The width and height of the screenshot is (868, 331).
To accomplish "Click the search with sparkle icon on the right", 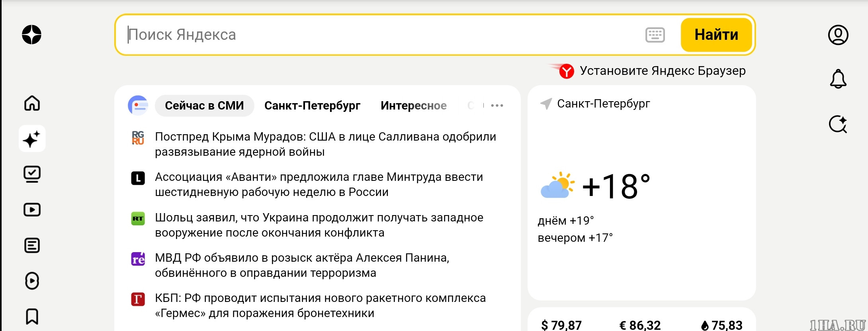I will 838,124.
